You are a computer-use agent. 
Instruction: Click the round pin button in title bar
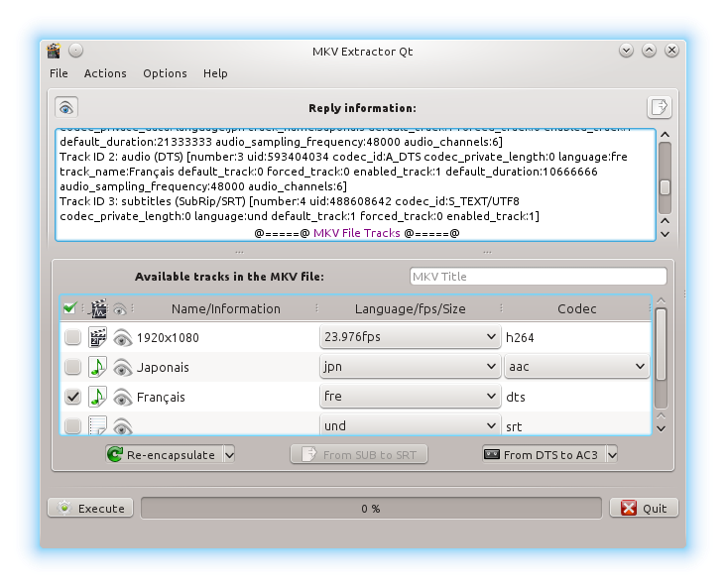pos(76,50)
